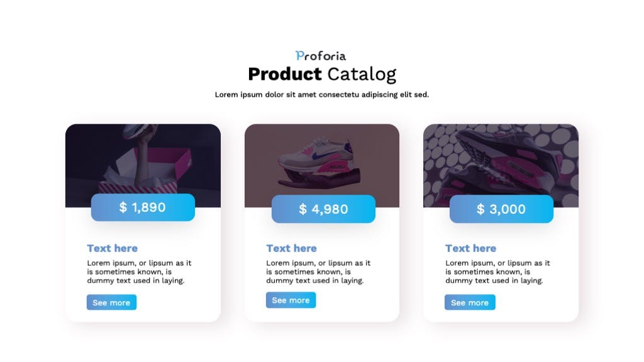Image resolution: width=644 pixels, height=362 pixels.
Task: Click the blue P in Proforia logo
Action: tap(300, 56)
